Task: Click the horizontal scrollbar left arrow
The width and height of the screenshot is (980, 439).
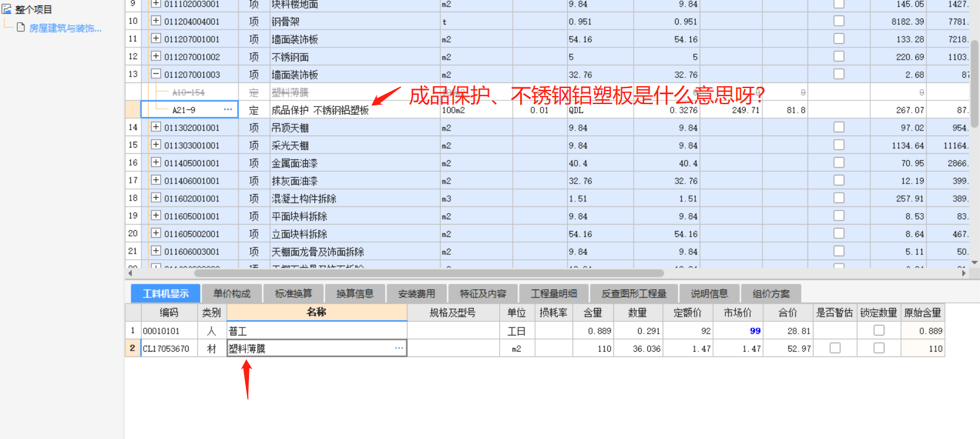Action: pyautogui.click(x=130, y=273)
